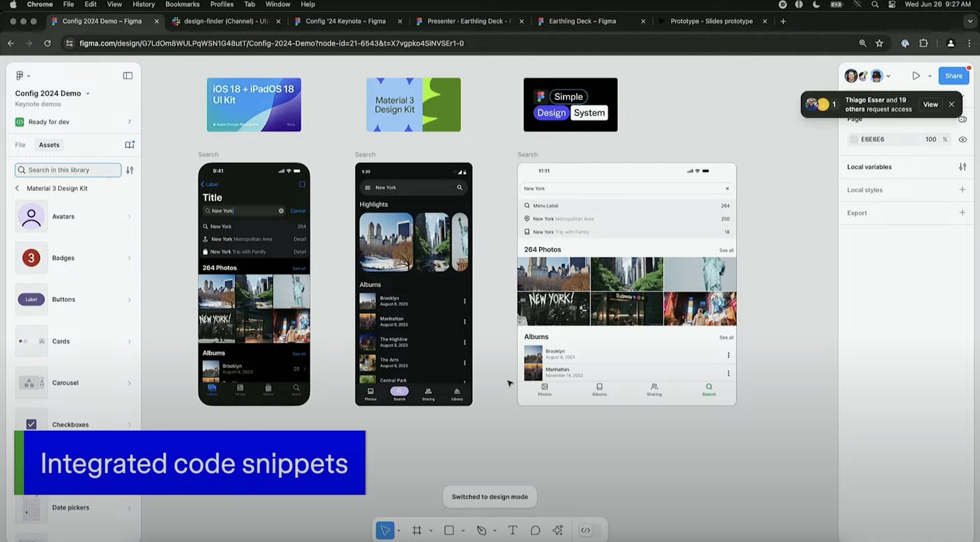Switch to the File tab
Image resolution: width=980 pixels, height=542 pixels.
coord(20,145)
